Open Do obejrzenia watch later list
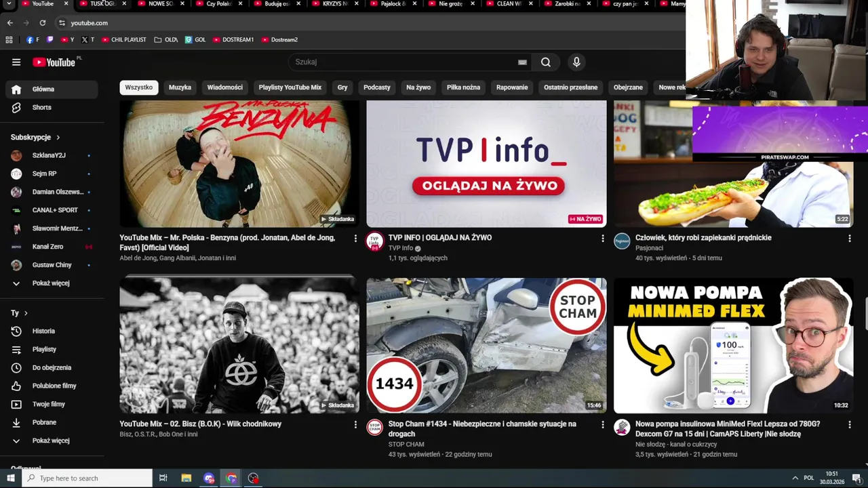 [52, 368]
